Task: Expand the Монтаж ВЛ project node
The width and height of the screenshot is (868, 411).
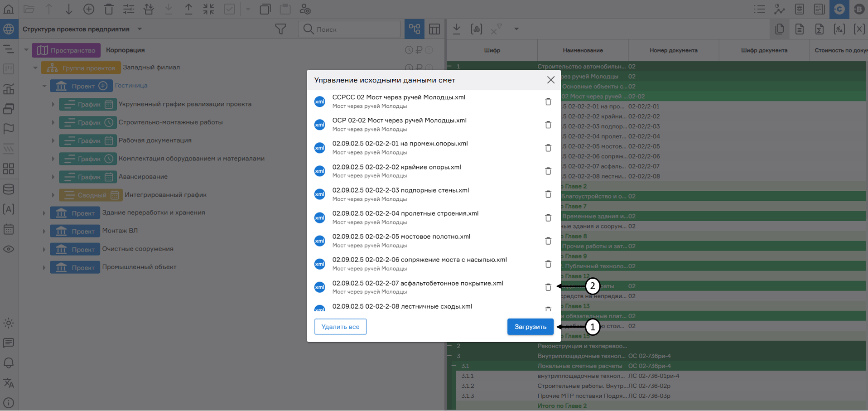Action: coord(44,232)
